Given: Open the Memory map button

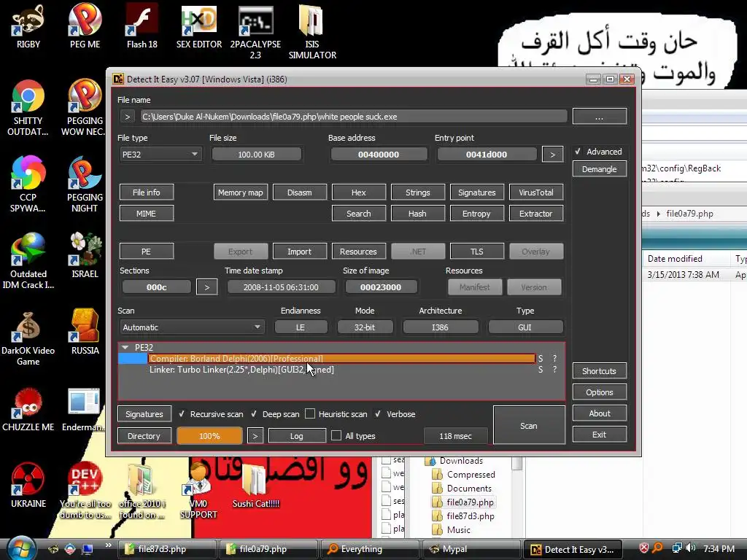Looking at the screenshot, I should 241,192.
